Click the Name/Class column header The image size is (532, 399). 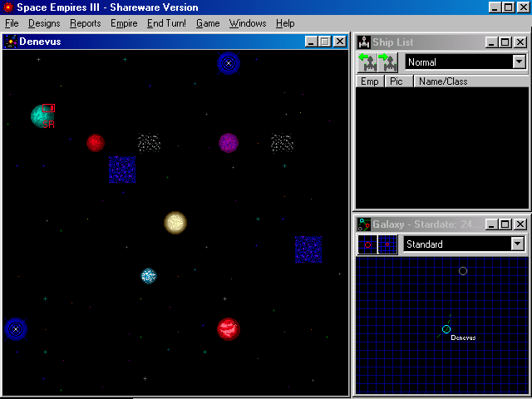(471, 81)
